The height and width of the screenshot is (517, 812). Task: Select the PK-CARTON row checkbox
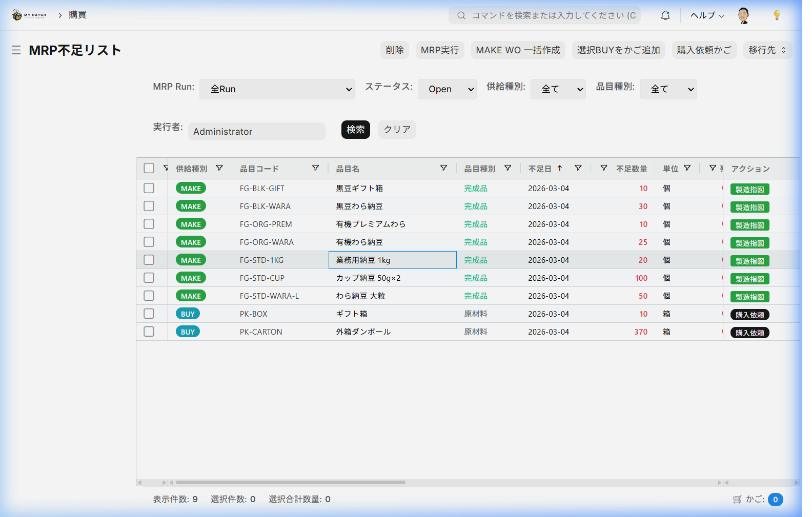(x=149, y=332)
